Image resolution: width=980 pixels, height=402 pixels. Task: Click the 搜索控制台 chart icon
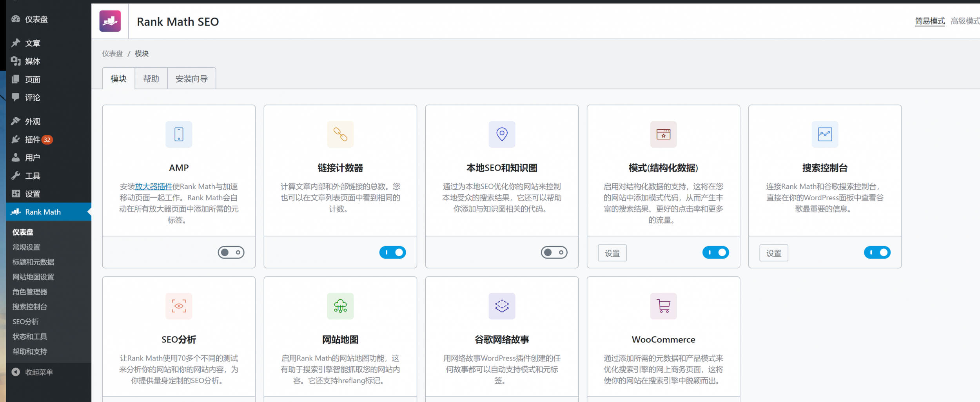825,134
